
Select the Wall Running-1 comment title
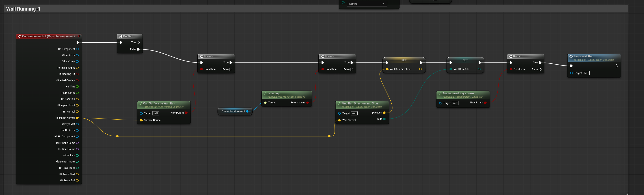[23, 9]
